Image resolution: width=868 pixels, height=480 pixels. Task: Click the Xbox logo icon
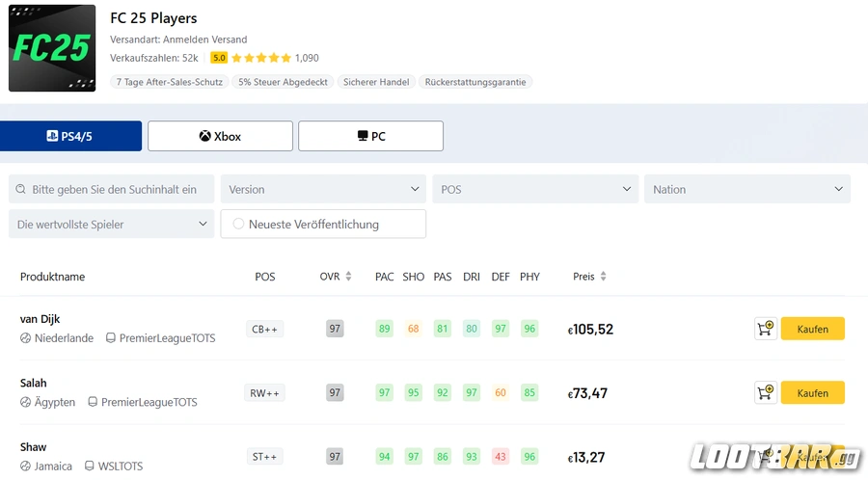point(204,136)
